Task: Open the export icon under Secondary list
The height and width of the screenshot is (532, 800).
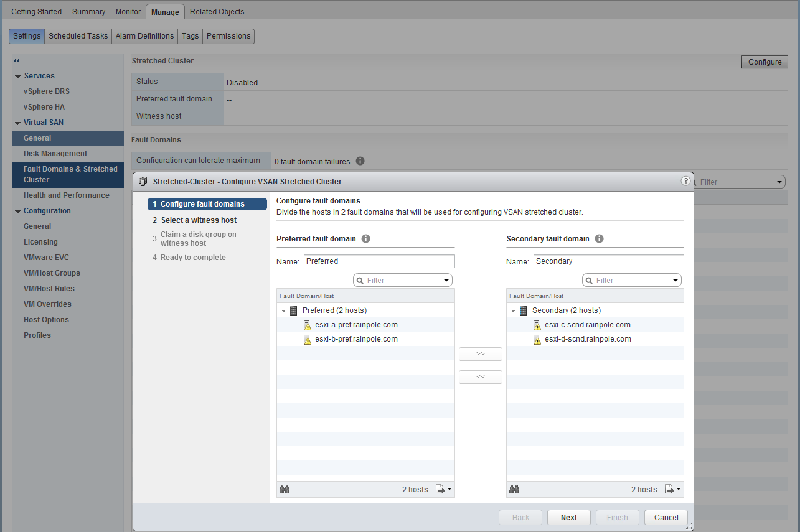Action: tap(672, 490)
